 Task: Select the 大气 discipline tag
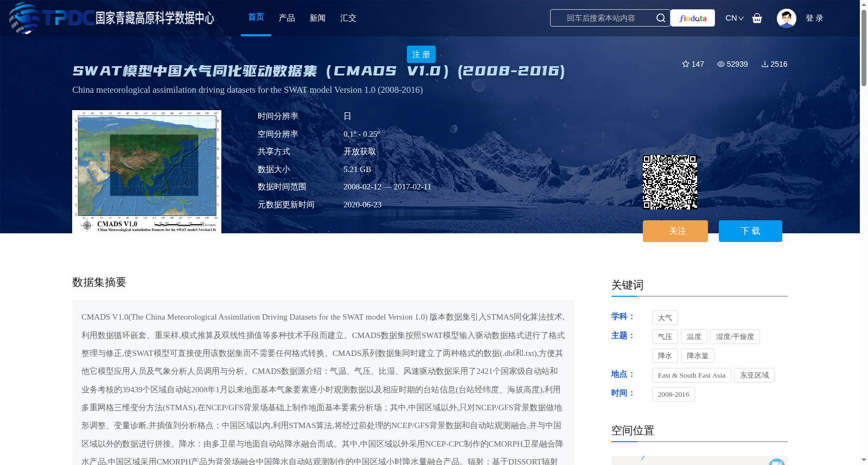pyautogui.click(x=665, y=318)
